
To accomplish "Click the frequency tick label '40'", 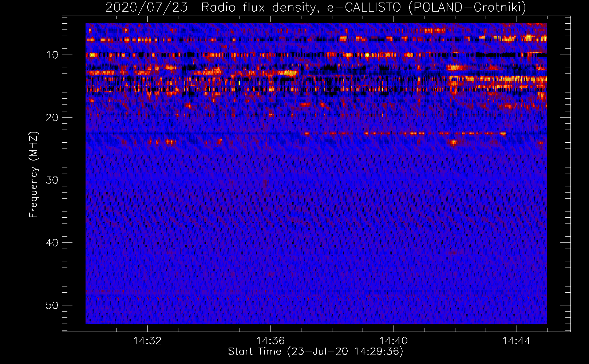I will (52, 243).
